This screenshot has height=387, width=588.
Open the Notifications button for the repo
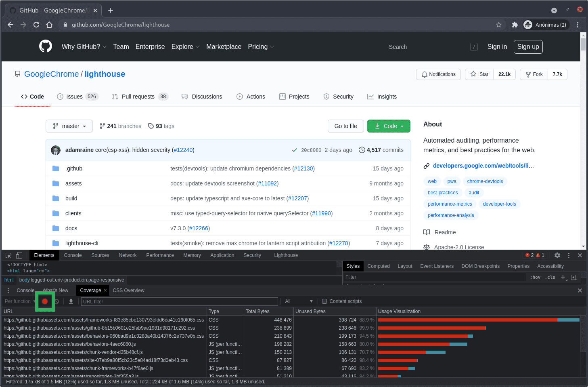(438, 74)
